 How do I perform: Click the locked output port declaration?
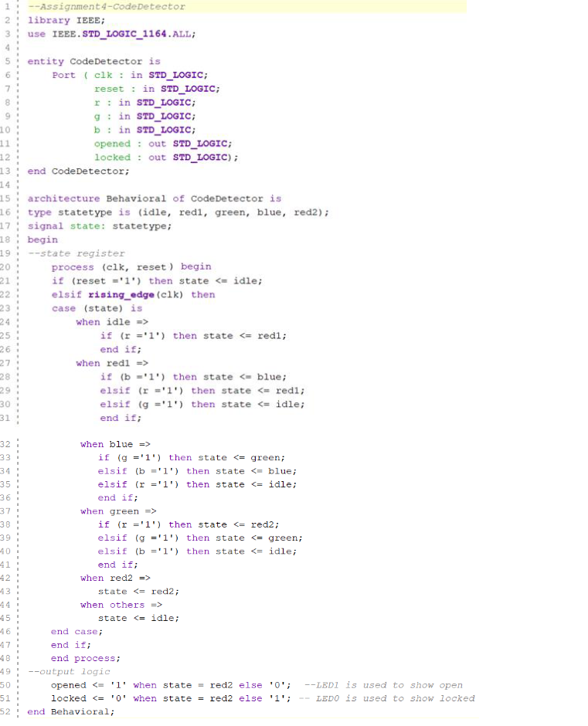[165, 158]
